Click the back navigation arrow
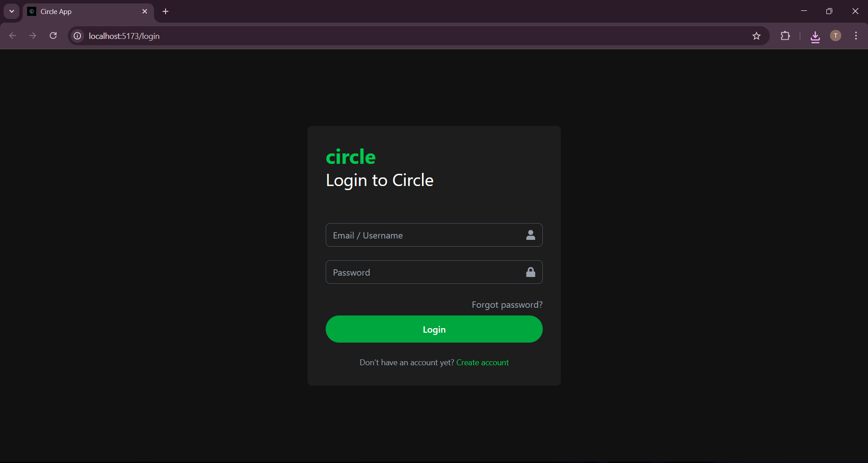The width and height of the screenshot is (868, 463). pos(12,35)
